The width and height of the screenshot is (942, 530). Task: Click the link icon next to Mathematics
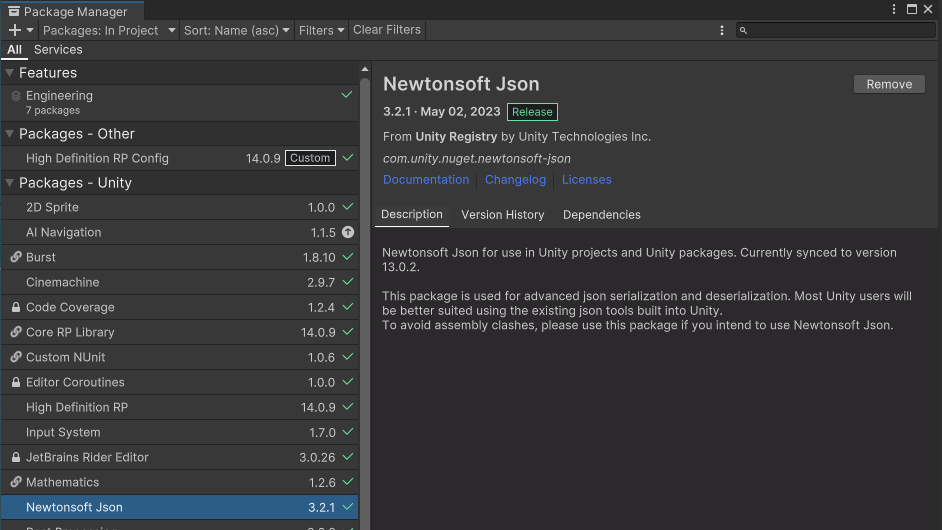[x=16, y=482]
